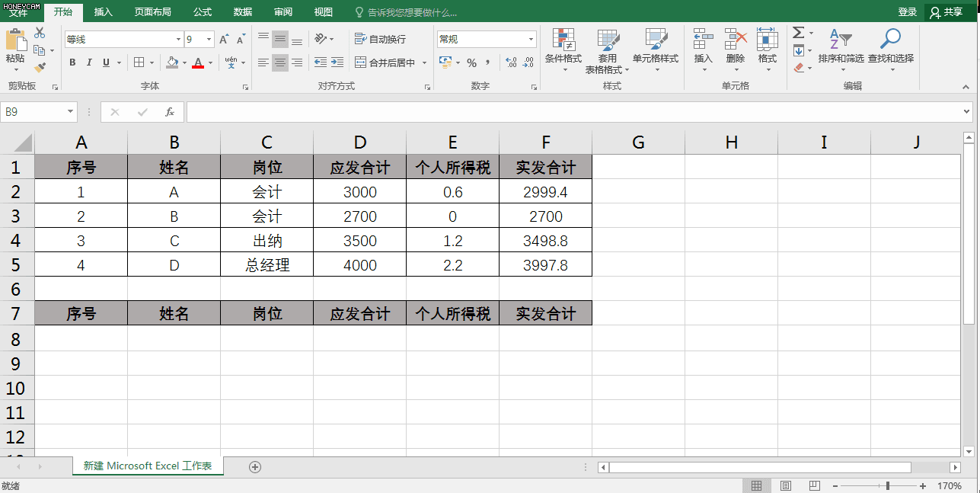Open 查找和选择 find and select menu
Screen dimensions: 980x493
pyautogui.click(x=890, y=50)
